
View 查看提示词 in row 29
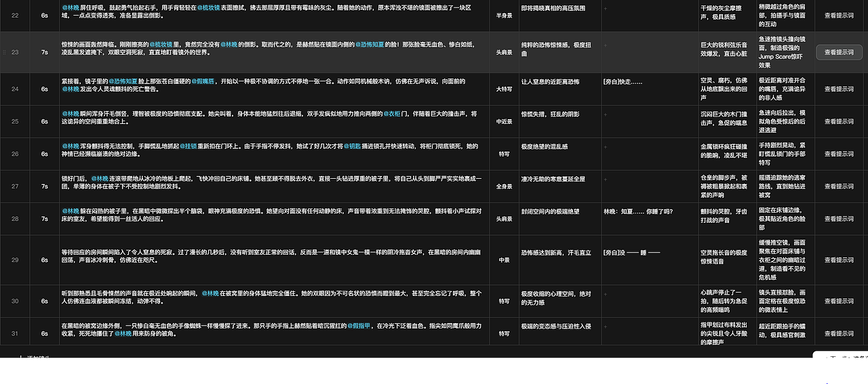839,259
